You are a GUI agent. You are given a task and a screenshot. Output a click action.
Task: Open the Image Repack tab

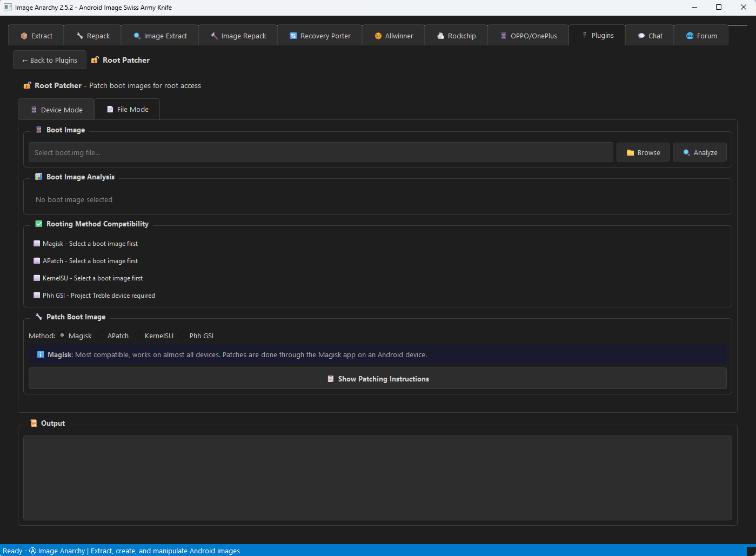(238, 36)
